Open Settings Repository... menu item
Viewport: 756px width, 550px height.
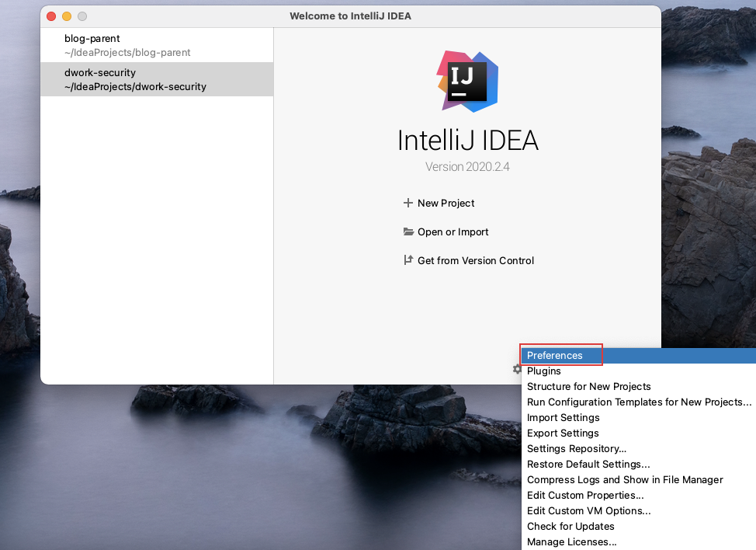[638, 449]
